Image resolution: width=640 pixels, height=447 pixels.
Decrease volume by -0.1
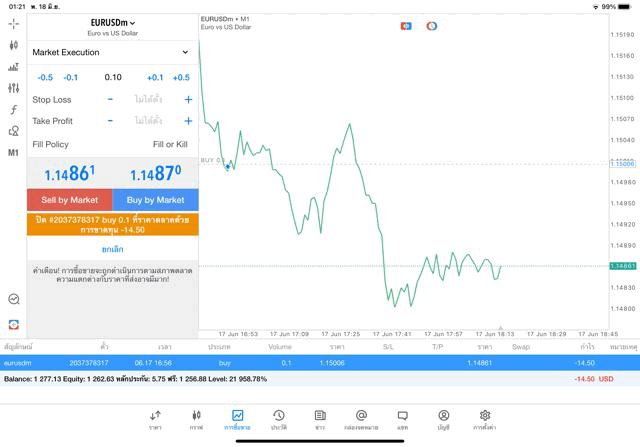pyautogui.click(x=71, y=78)
